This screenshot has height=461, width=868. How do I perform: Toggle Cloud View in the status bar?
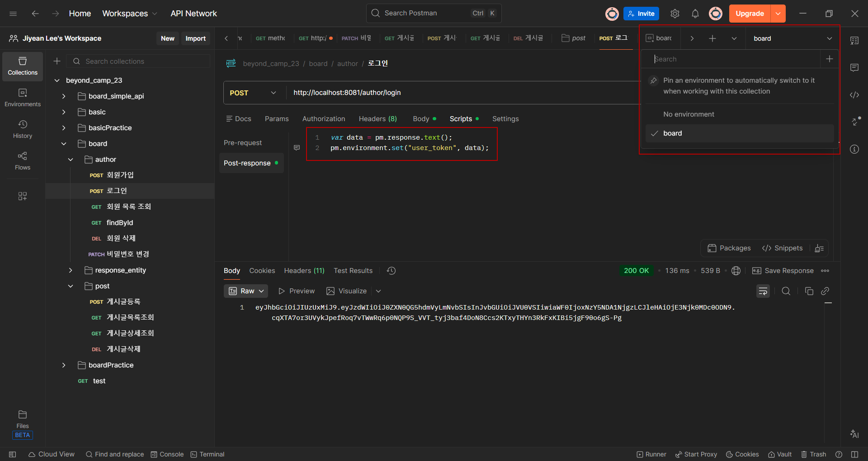point(52,454)
